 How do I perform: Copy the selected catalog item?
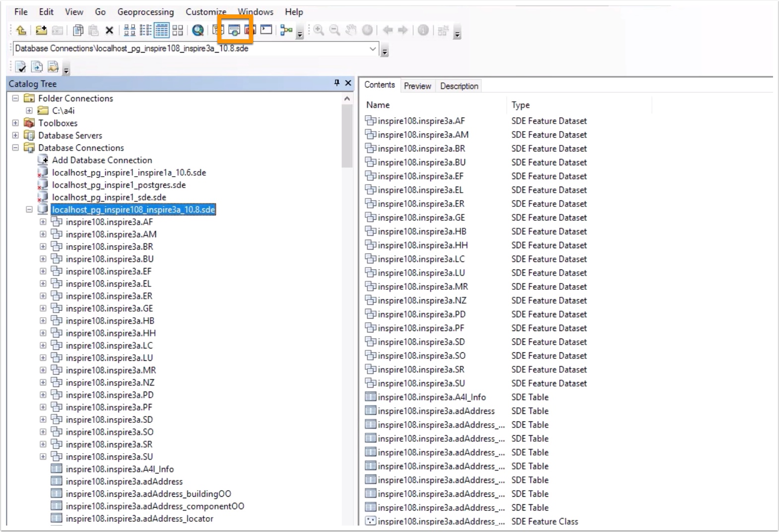coord(78,31)
